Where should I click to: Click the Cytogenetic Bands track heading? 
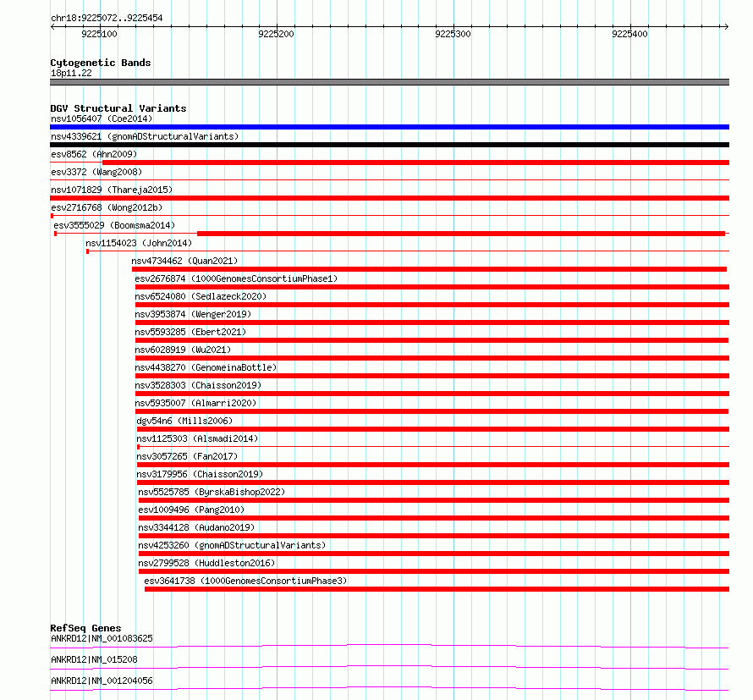point(101,63)
